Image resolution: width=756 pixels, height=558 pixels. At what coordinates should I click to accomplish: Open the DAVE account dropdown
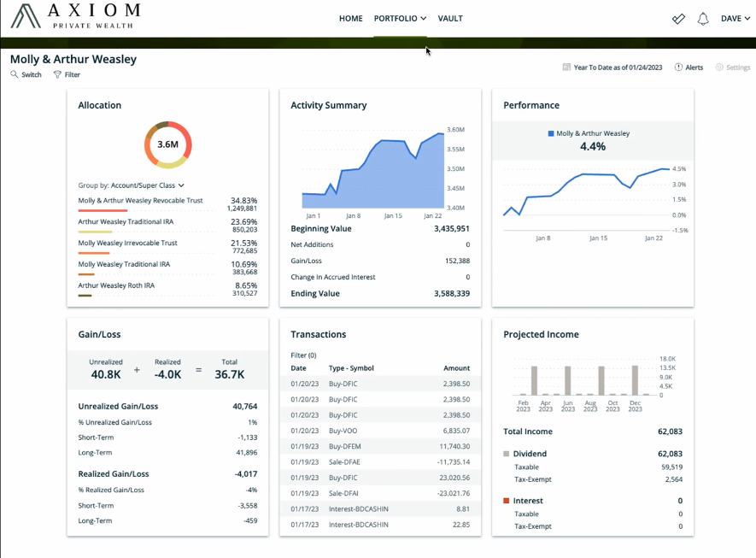click(735, 18)
